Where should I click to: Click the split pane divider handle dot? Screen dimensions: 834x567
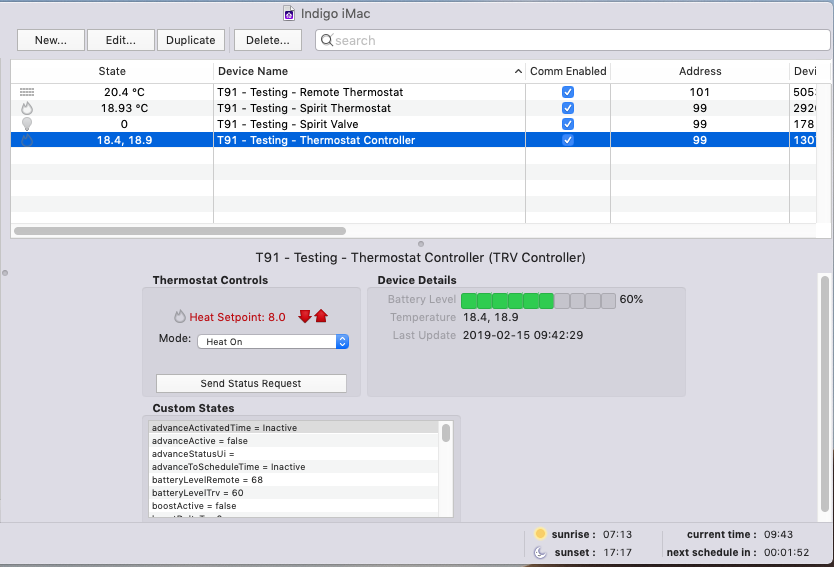pyautogui.click(x=421, y=244)
